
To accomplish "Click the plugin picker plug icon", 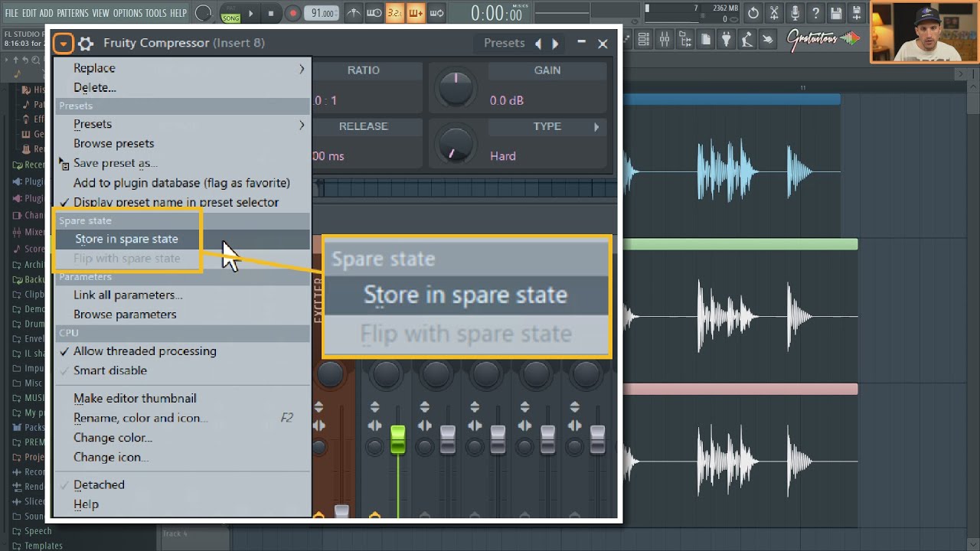I will pos(727,40).
